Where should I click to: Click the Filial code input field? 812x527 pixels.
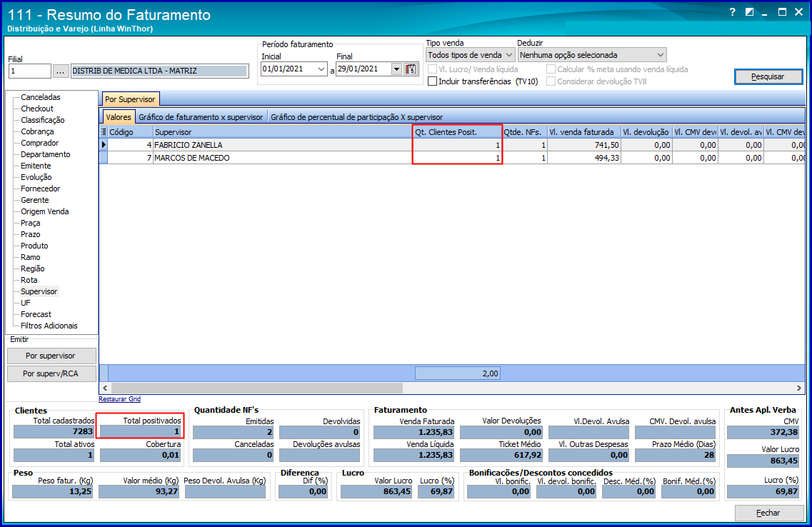point(29,71)
